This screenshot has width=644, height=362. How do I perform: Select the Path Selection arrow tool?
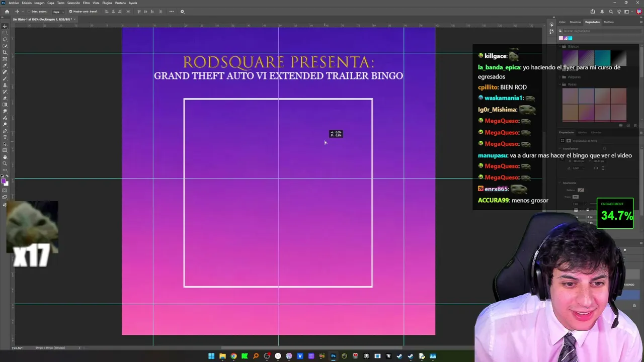[5, 144]
